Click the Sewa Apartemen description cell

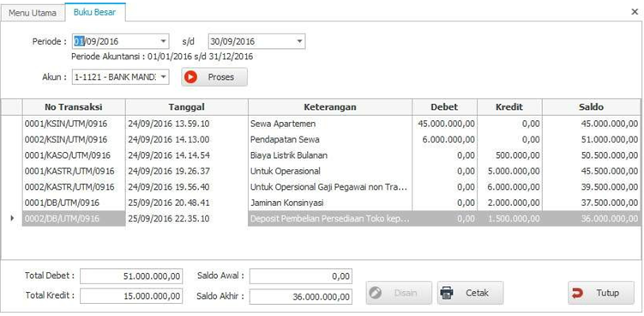(330, 124)
